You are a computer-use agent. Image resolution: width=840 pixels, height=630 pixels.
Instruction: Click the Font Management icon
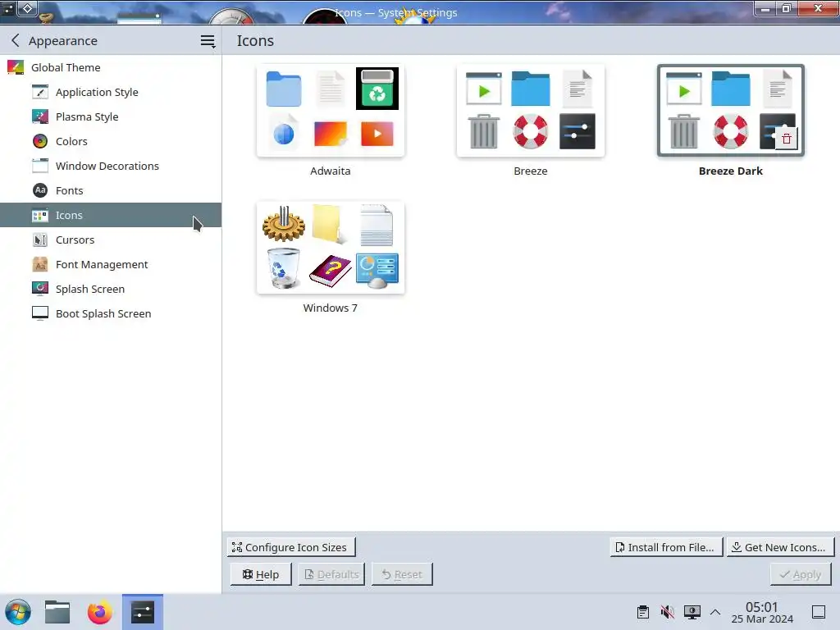(x=40, y=265)
